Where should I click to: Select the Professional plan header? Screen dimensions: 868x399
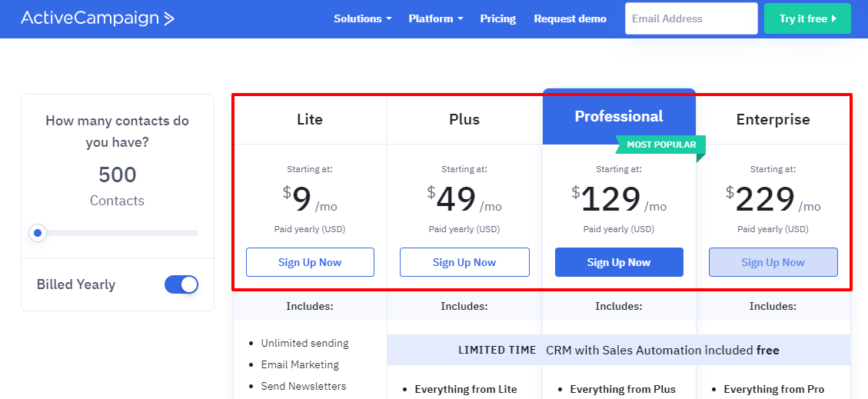click(619, 116)
